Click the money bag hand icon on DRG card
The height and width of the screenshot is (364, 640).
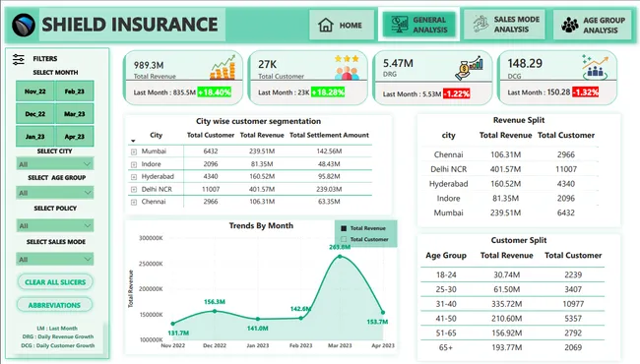click(470, 68)
